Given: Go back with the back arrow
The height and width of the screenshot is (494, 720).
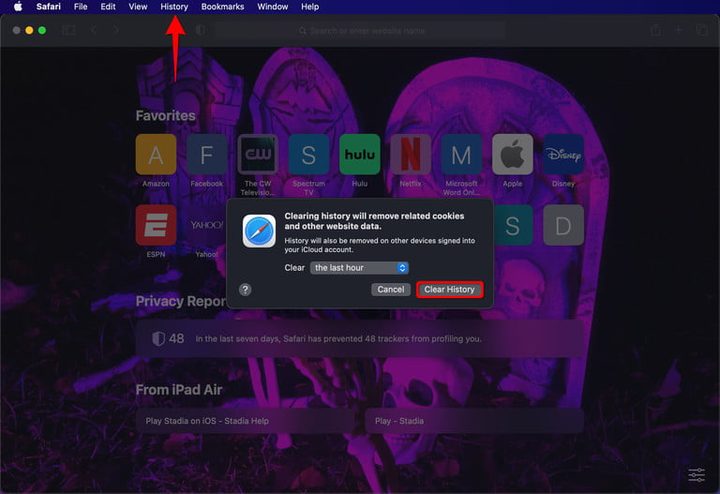Looking at the screenshot, I should point(94,30).
